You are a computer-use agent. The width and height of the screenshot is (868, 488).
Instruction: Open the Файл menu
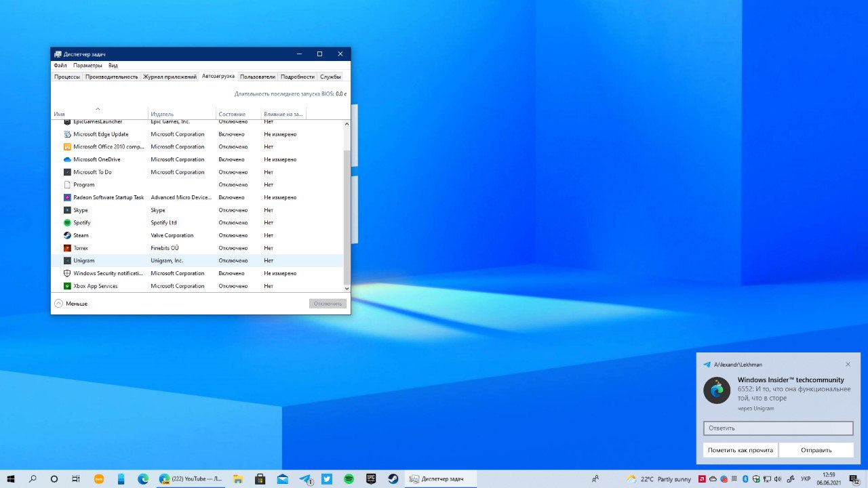(60, 66)
